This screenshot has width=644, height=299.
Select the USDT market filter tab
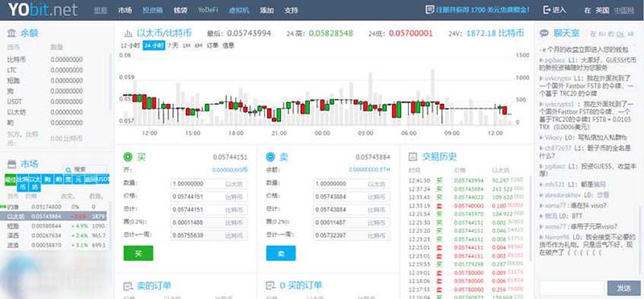pyautogui.click(x=103, y=180)
